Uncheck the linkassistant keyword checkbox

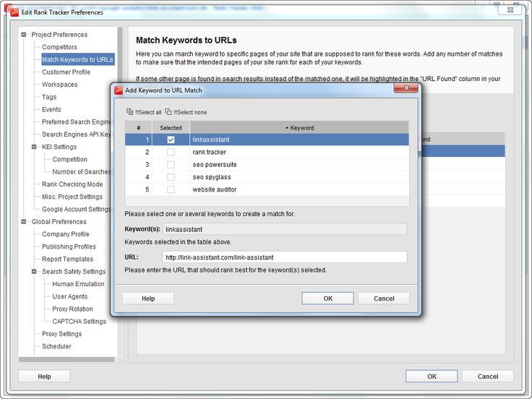tap(171, 140)
